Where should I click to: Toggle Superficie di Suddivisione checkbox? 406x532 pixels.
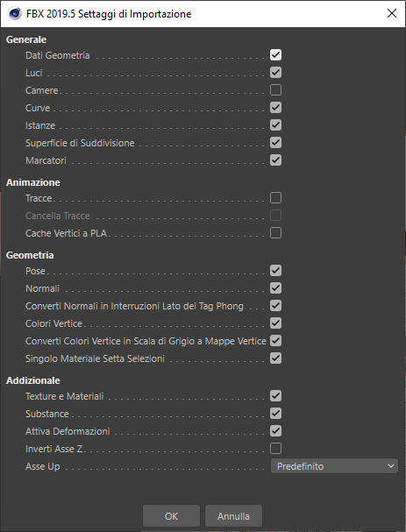point(275,143)
